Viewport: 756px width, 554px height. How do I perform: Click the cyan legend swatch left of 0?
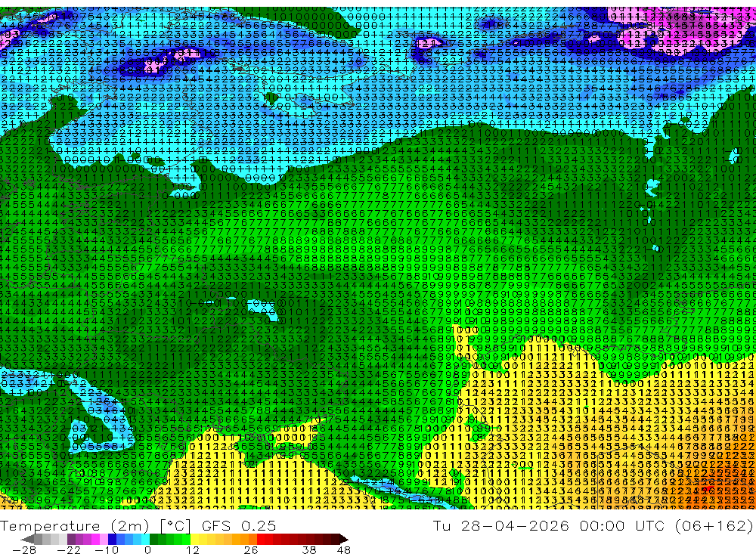click(x=145, y=539)
